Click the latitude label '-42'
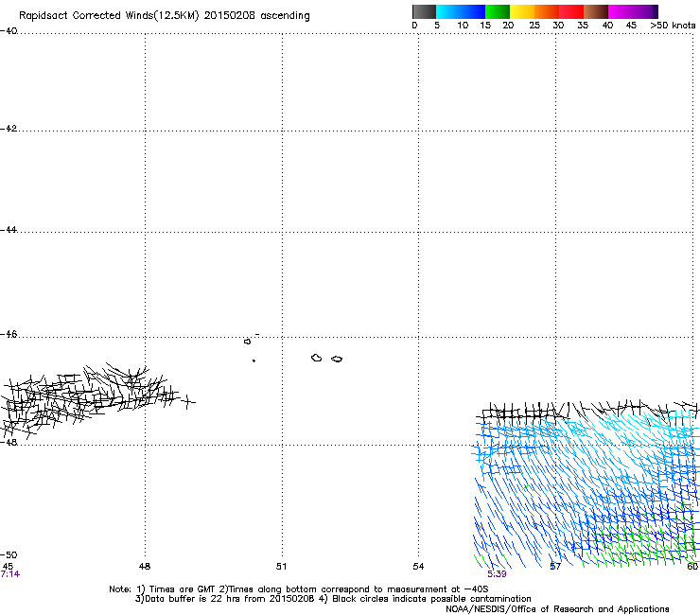The image size is (700, 615). click(9, 128)
